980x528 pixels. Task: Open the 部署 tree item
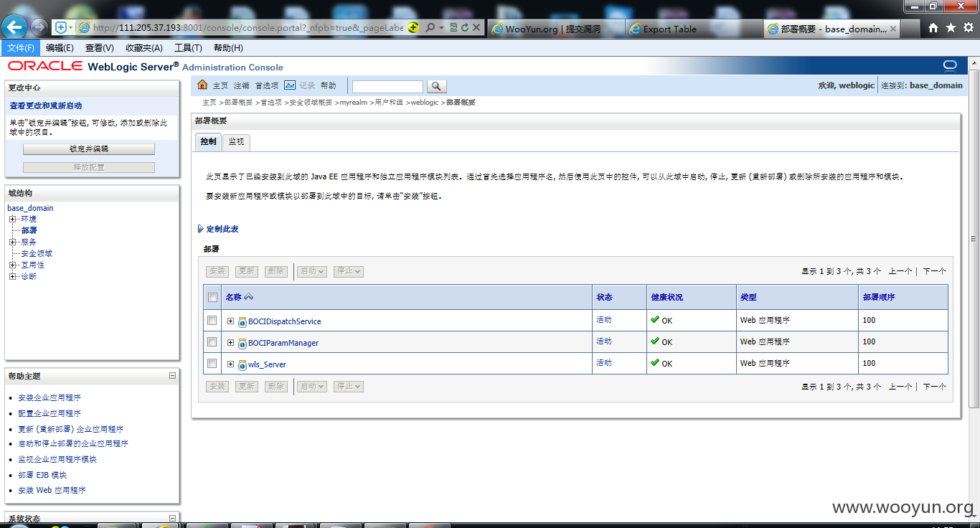click(x=29, y=230)
